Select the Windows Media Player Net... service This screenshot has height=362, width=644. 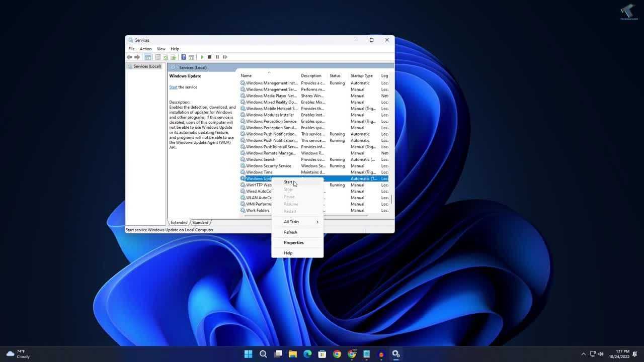point(314,96)
